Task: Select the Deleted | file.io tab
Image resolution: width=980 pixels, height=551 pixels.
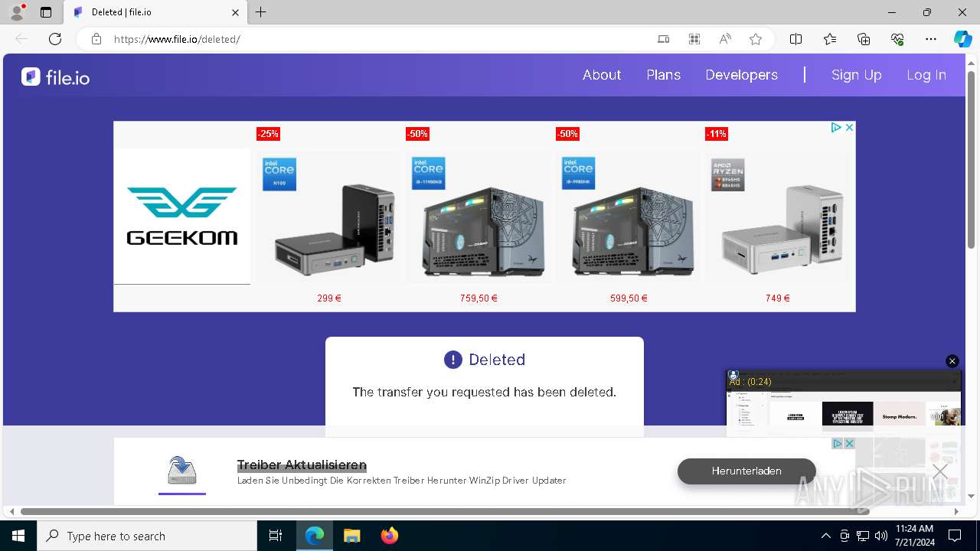Action: click(x=157, y=12)
